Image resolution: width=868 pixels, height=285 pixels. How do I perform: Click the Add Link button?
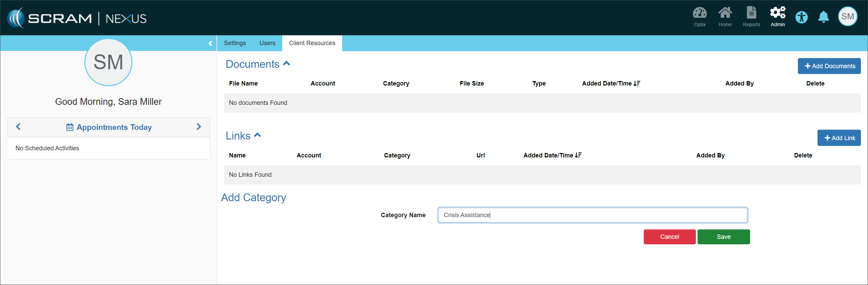[839, 138]
